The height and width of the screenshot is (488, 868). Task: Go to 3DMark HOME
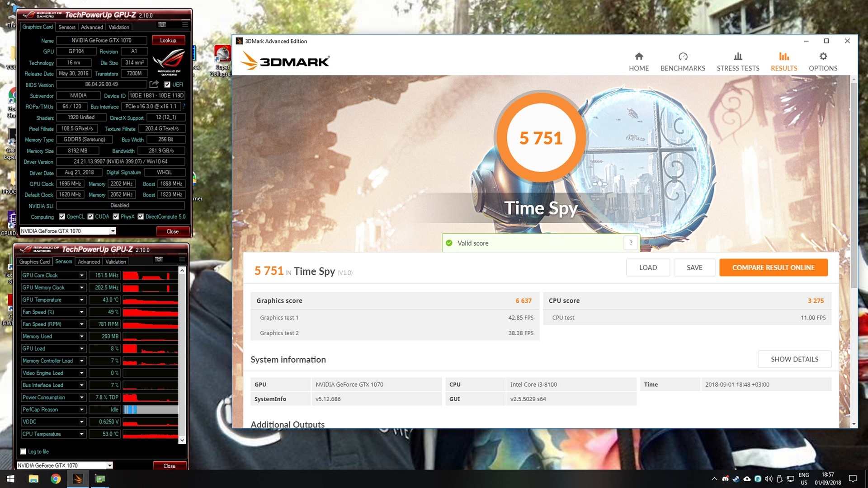pos(639,62)
